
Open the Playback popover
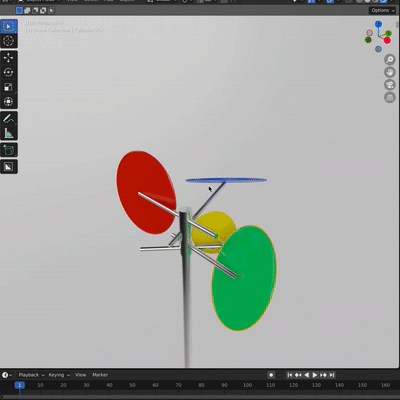[x=31, y=375]
